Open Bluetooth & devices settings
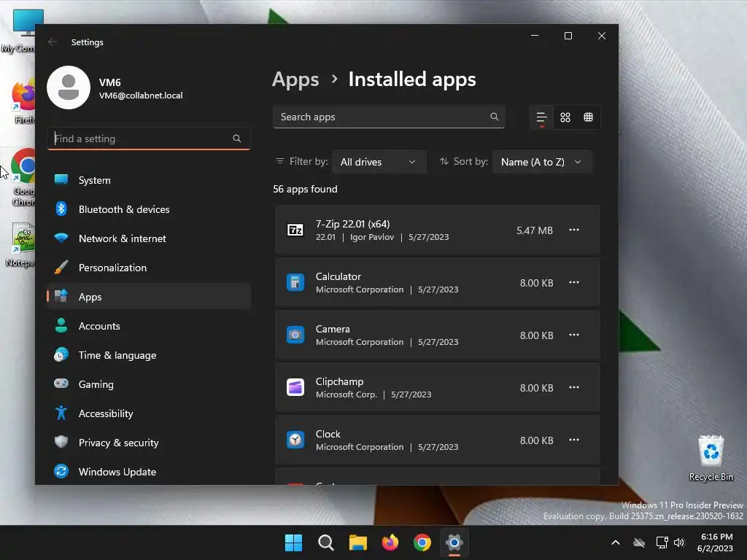 tap(149, 209)
